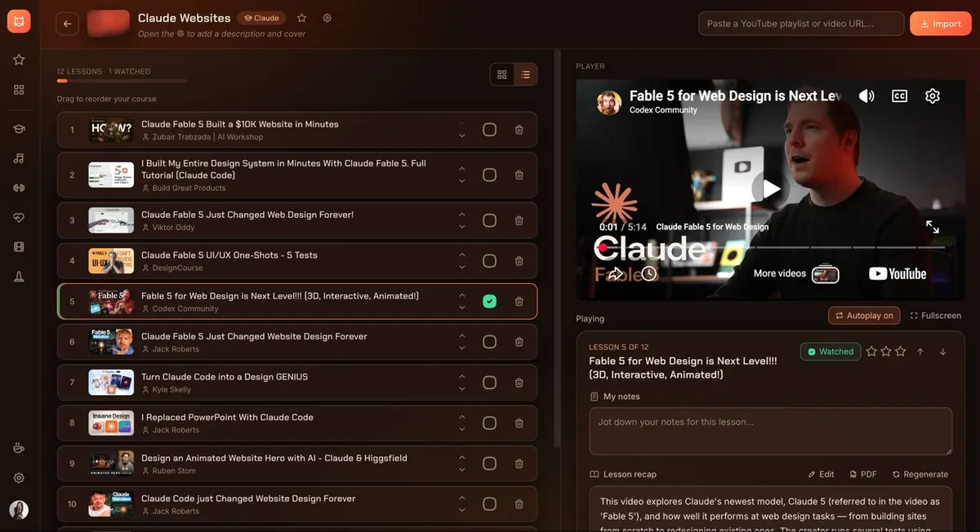This screenshot has height=532, width=980.
Task: Move lesson 3 down with chevron
Action: (x=462, y=227)
